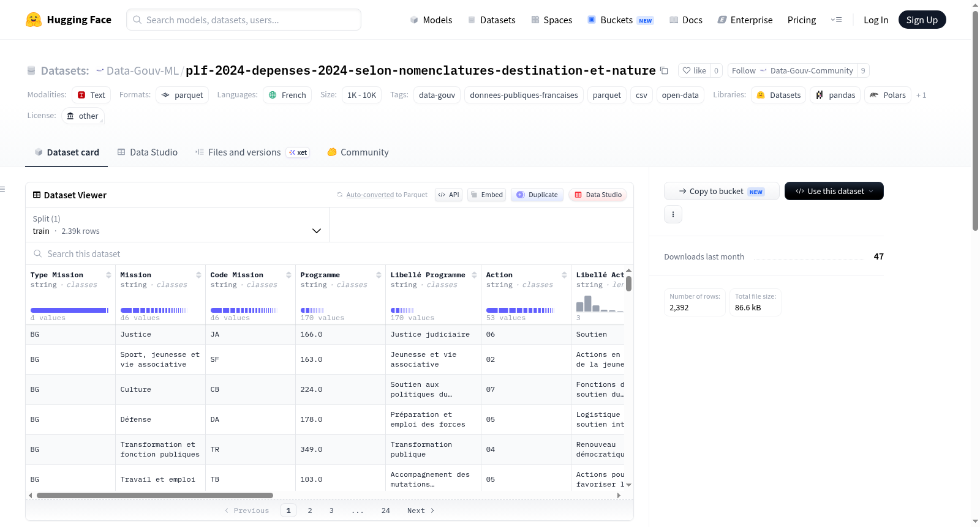Toggle sort on Programme column
This screenshot has height=527, width=980.
coord(379,275)
